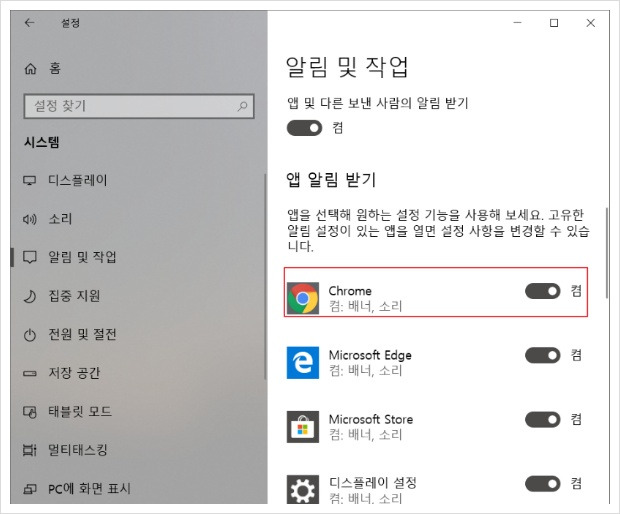Disable 디스플레이 설정 notifications switch
The image size is (620, 514).
pos(543,484)
